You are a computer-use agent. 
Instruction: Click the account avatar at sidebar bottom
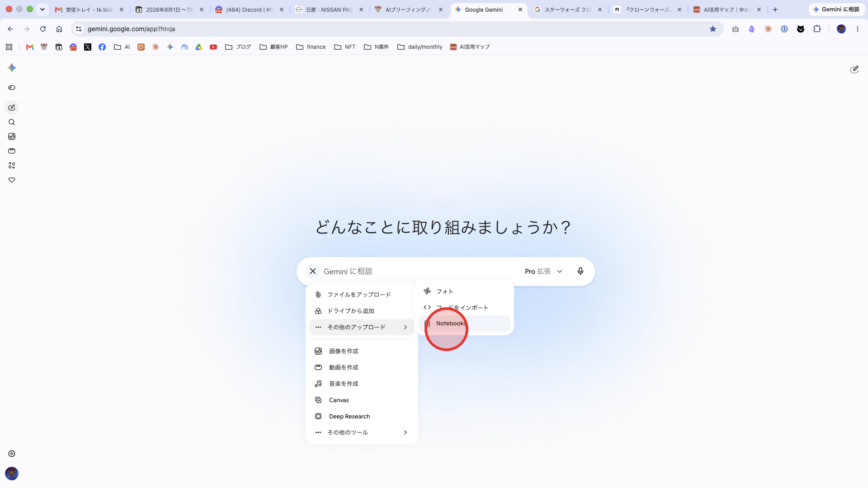12,474
